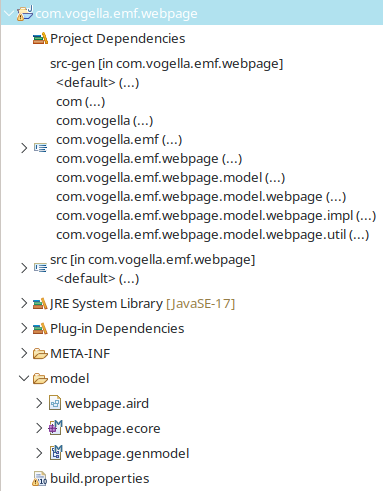Expand the JRE System Library node
383x491 pixels.
[24, 304]
